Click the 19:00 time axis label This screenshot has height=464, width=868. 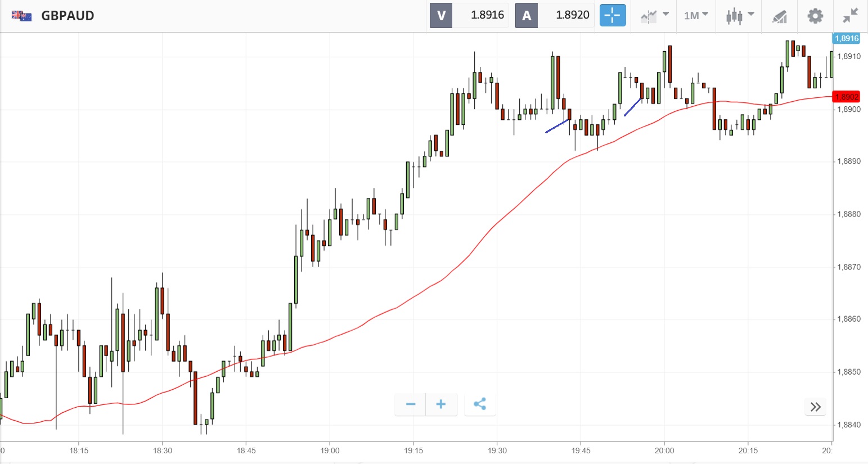pos(330,451)
